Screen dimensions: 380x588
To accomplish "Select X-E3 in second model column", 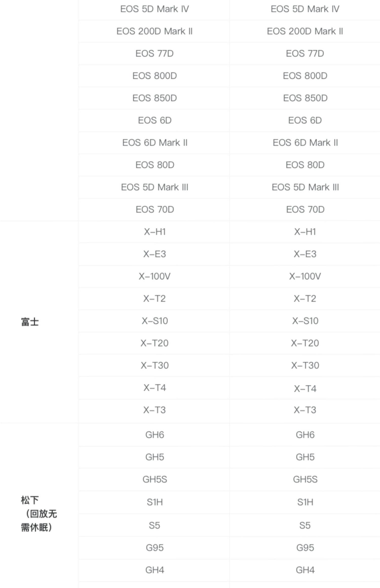I will (x=305, y=254).
